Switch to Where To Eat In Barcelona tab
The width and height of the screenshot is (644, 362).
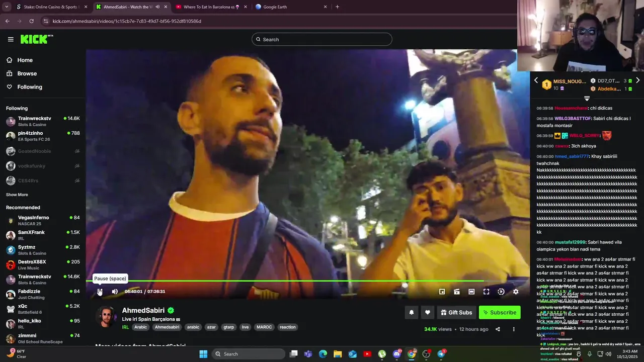point(211,7)
